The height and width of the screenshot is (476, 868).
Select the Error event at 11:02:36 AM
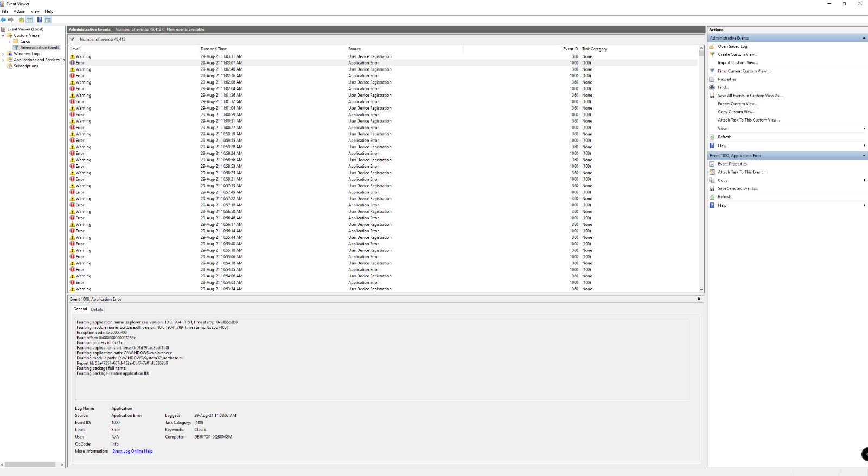point(383,75)
